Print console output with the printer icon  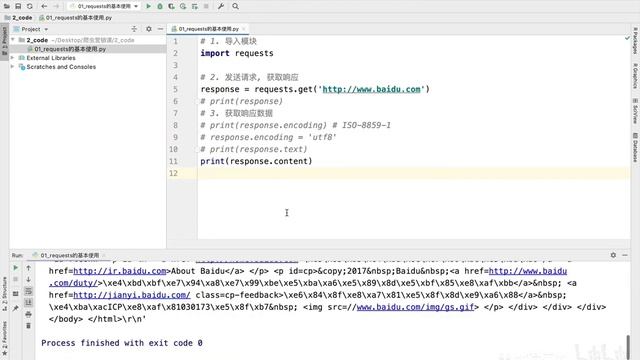28,314
